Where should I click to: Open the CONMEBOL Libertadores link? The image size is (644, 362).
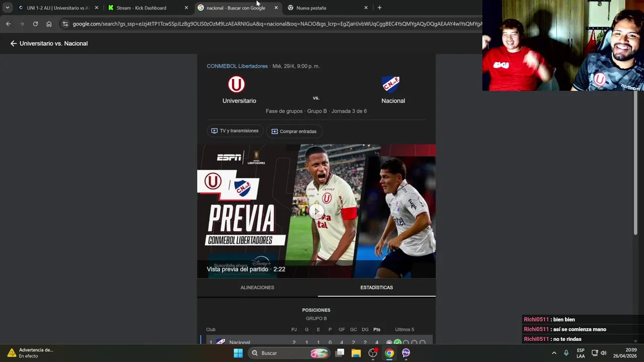click(x=237, y=66)
